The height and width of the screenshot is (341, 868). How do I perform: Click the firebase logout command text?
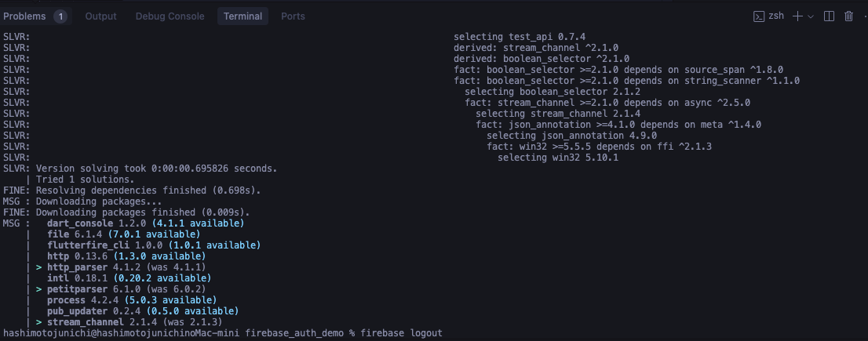click(x=401, y=333)
